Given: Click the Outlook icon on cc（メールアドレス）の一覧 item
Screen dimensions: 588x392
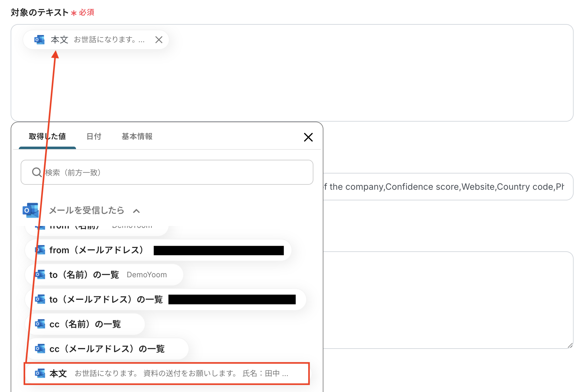Looking at the screenshot, I should click(40, 349).
